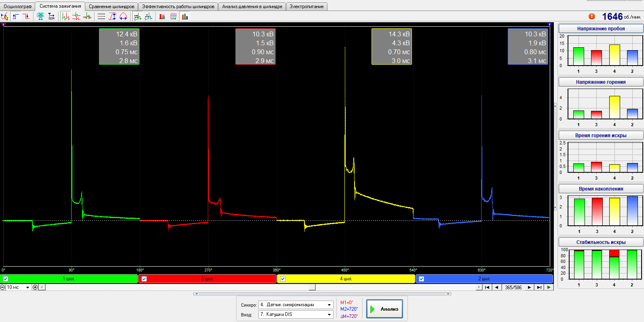Click the 10.3 кВ red cylinder 3 info box
This screenshot has height=322, width=644.
coord(255,47)
